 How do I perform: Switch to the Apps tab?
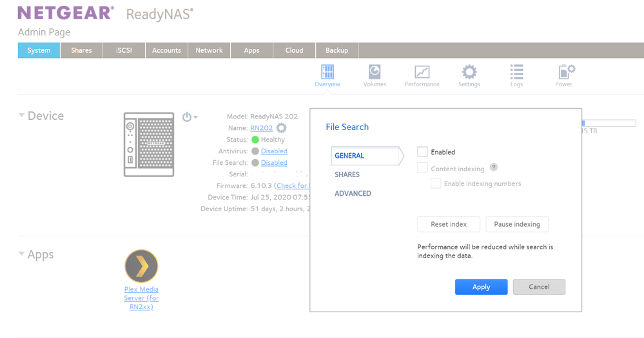coord(252,50)
